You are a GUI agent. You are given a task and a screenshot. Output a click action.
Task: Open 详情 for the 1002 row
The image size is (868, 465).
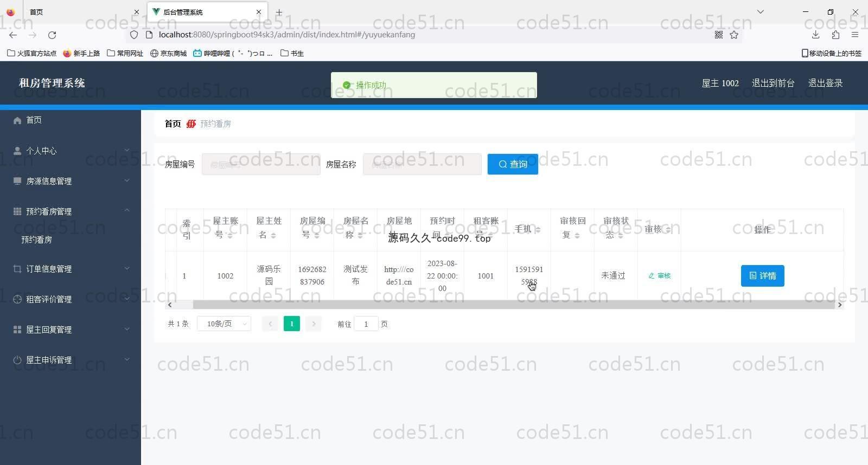point(762,276)
